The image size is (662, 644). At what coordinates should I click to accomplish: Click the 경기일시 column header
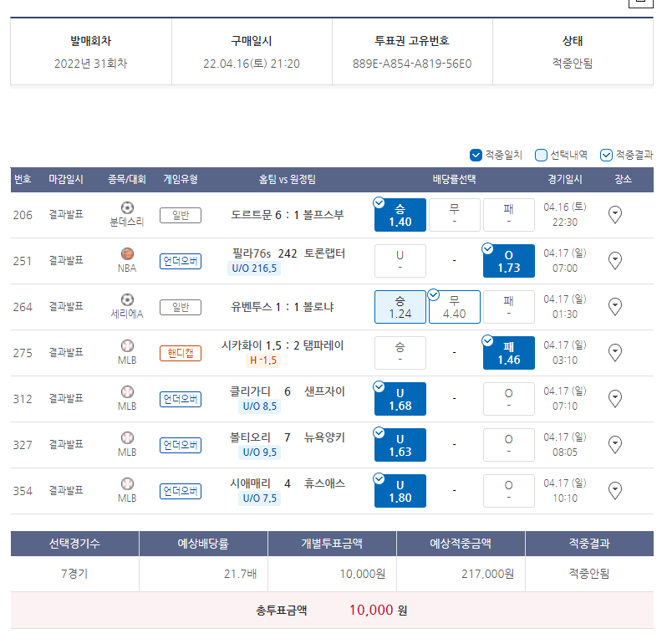click(565, 180)
